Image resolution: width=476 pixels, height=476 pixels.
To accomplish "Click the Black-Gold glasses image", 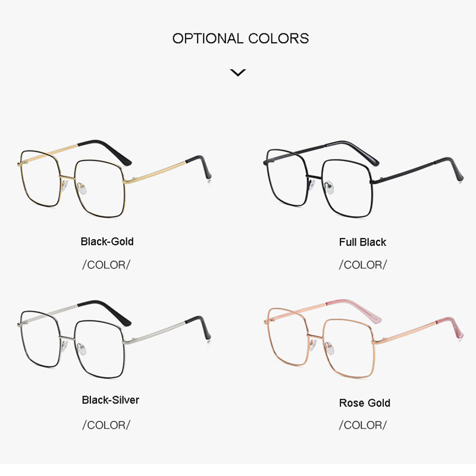I will (114, 178).
